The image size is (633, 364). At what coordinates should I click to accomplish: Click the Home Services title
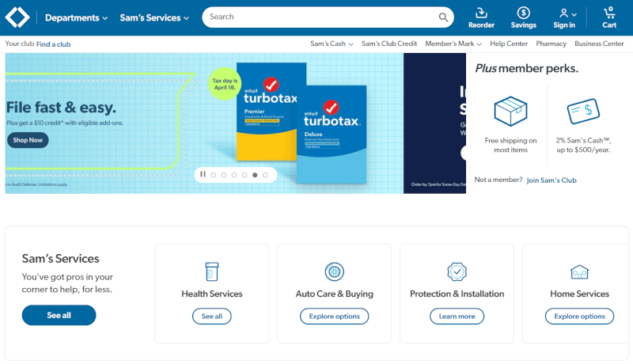579,294
